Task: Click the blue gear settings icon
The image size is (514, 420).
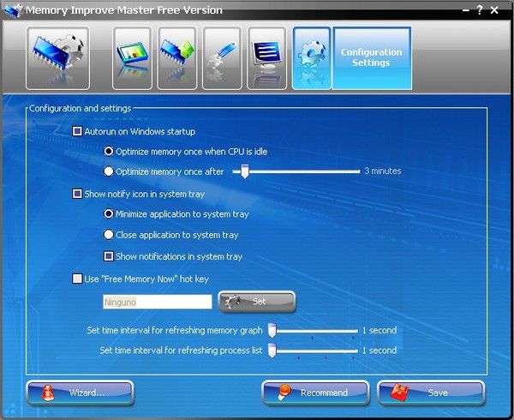Action: click(x=311, y=58)
